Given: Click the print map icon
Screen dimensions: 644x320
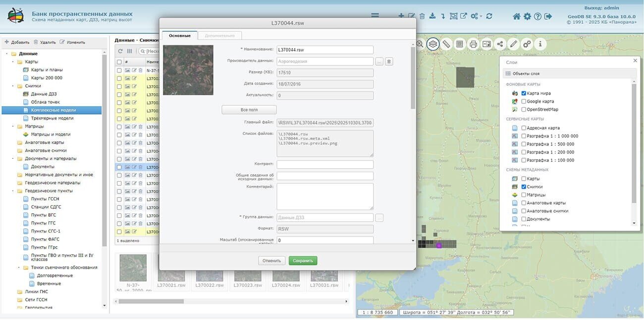Looking at the screenshot, I should (x=473, y=44).
